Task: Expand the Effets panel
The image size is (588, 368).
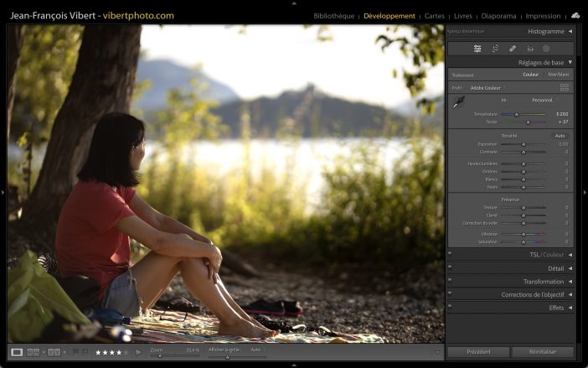Action: (570, 308)
